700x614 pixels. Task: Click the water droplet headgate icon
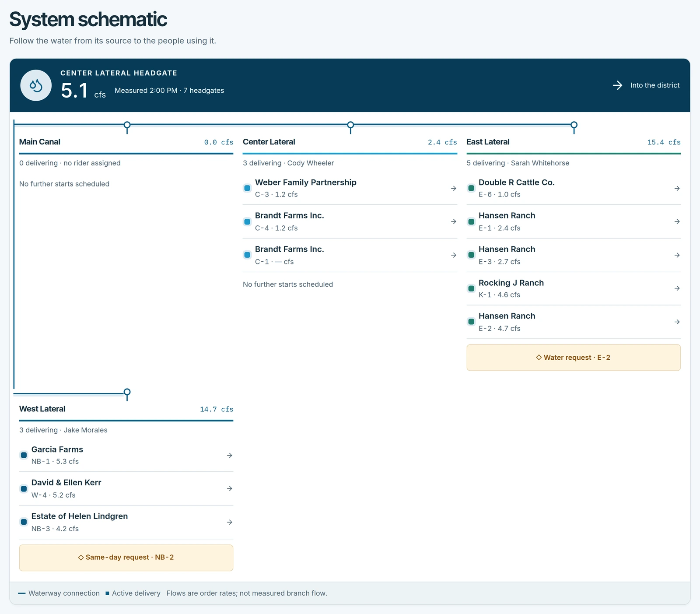[36, 85]
